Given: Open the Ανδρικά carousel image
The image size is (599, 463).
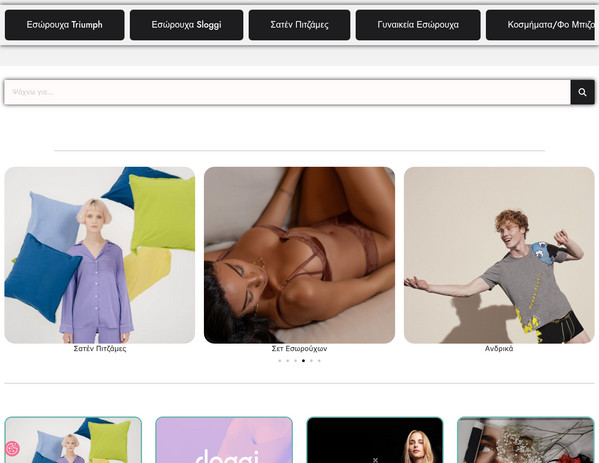Looking at the screenshot, I should [499, 255].
